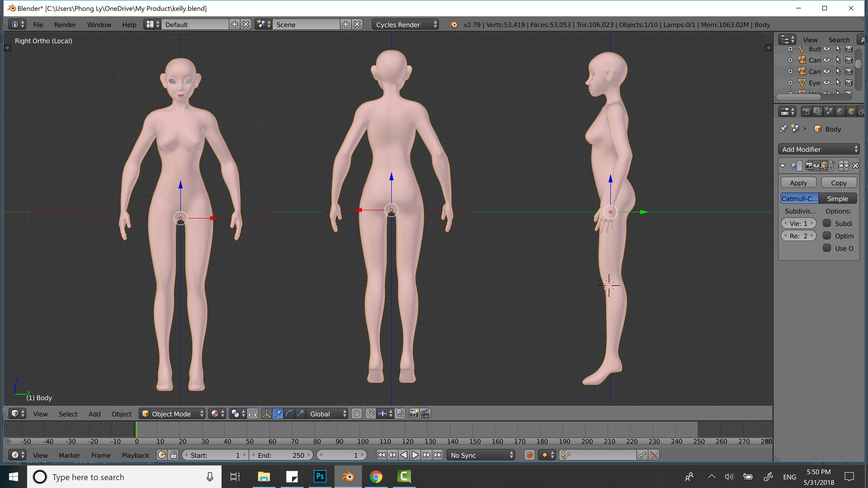Enable the Subdi checkbox under Options
This screenshot has width=868, height=488.
click(x=827, y=223)
